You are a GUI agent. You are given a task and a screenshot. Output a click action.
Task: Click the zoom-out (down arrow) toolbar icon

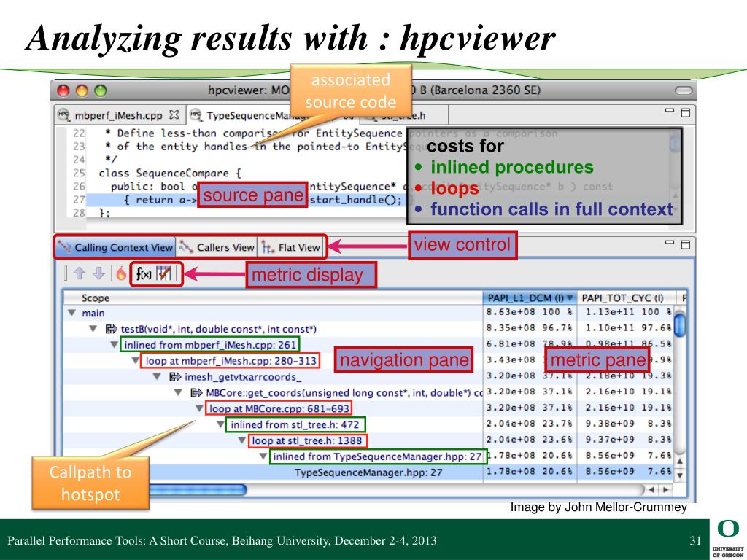click(98, 273)
